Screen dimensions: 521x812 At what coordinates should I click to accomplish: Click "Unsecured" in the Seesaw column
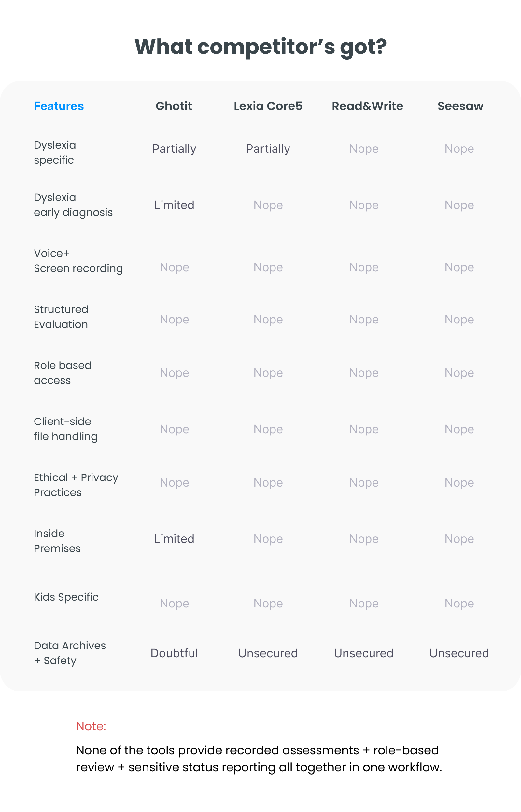point(459,653)
